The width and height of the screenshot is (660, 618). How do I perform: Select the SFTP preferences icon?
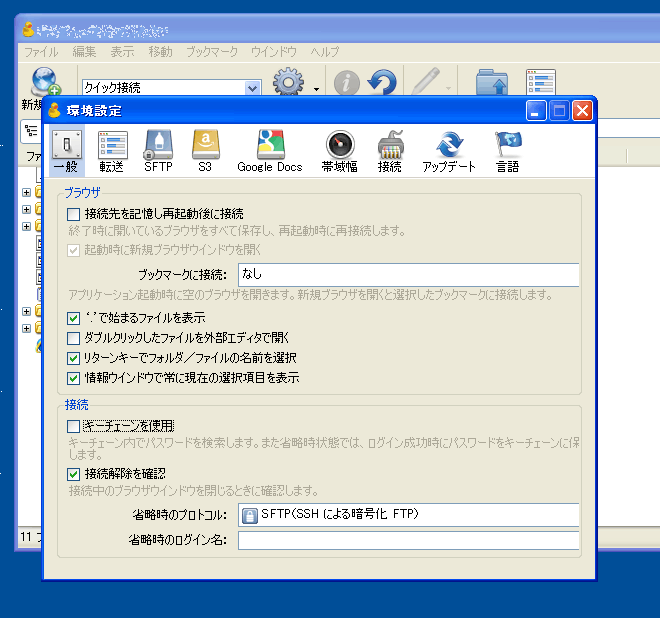tap(158, 151)
